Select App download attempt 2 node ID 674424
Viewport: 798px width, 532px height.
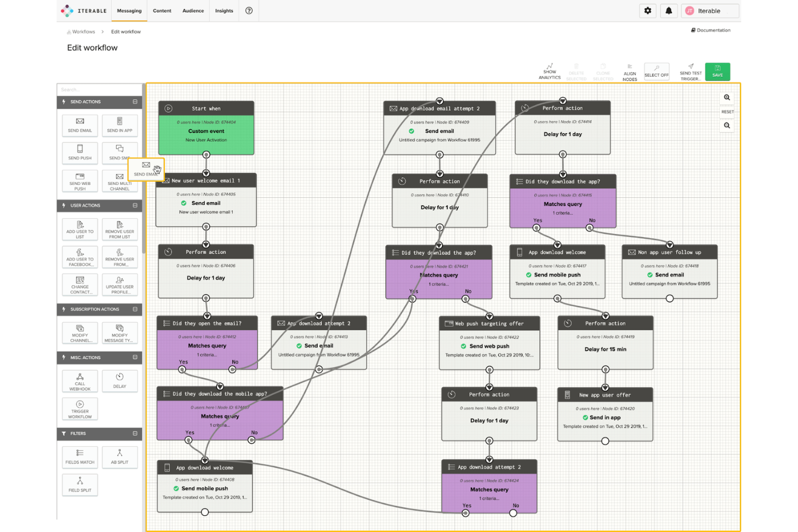[x=489, y=486]
